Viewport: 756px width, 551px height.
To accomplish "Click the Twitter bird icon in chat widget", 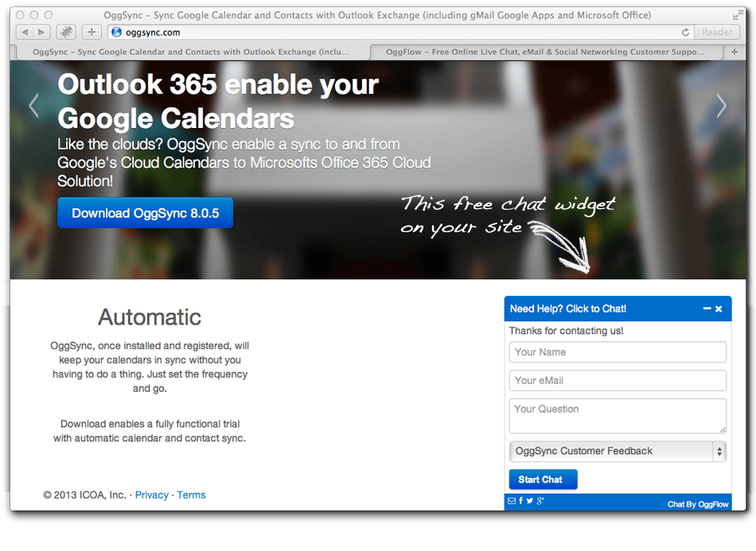I will pyautogui.click(x=530, y=501).
